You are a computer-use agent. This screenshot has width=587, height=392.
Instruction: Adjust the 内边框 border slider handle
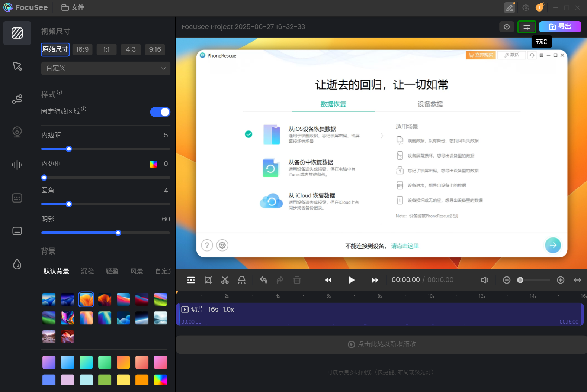point(44,178)
